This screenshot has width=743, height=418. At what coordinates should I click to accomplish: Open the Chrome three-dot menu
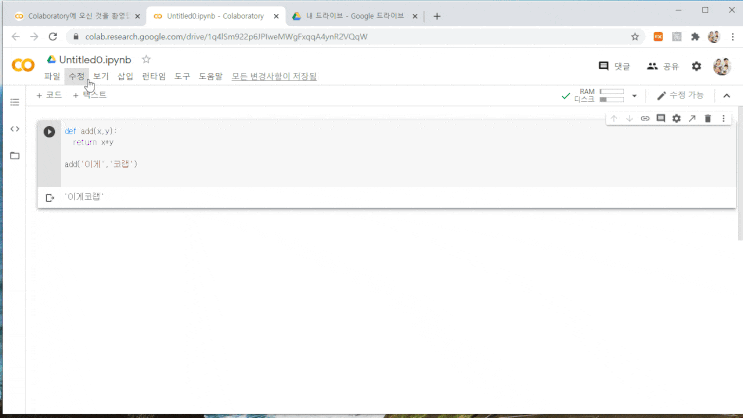pos(733,36)
